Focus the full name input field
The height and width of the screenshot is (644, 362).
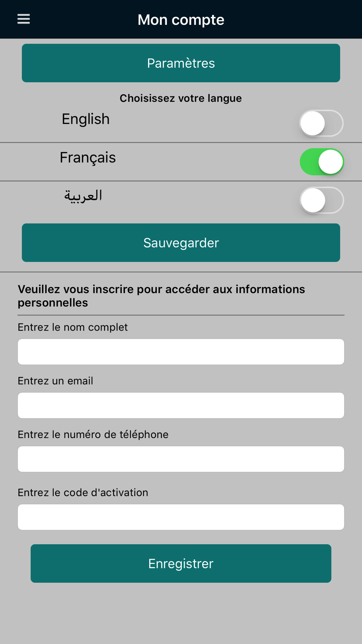point(181,352)
